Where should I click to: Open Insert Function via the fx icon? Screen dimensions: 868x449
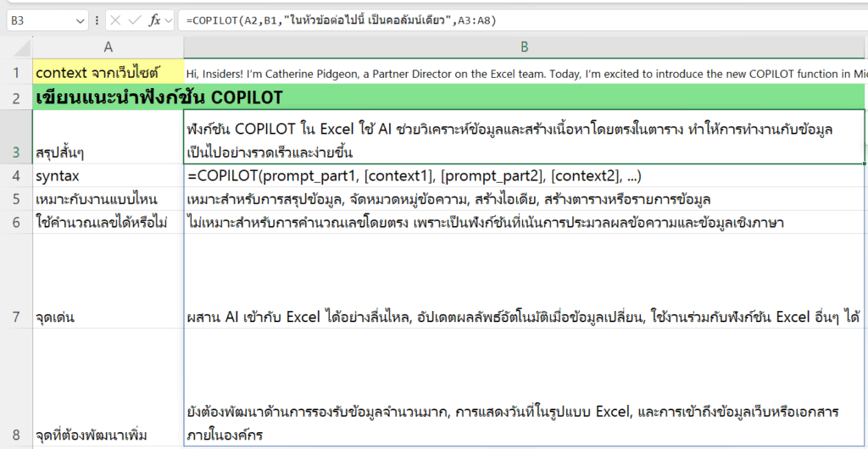point(154,19)
